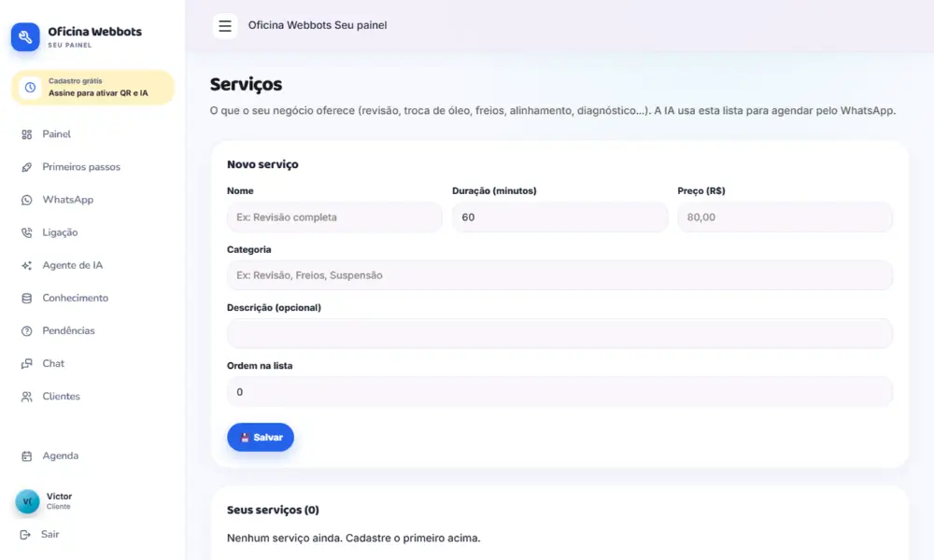Click the Clientes people icon
The image size is (934, 560).
tap(27, 397)
